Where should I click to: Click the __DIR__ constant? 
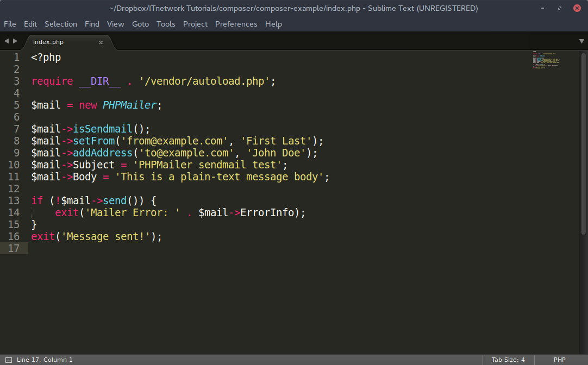(x=100, y=81)
